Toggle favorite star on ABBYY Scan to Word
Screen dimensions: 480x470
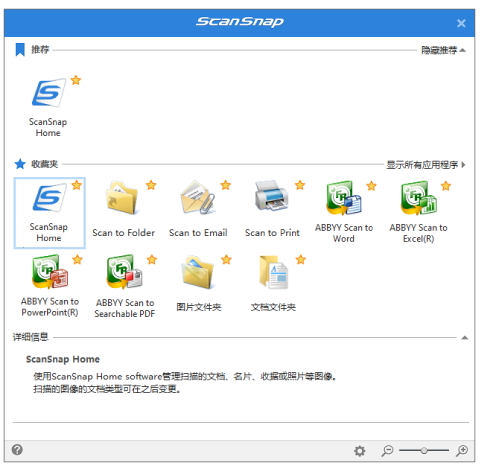click(371, 186)
